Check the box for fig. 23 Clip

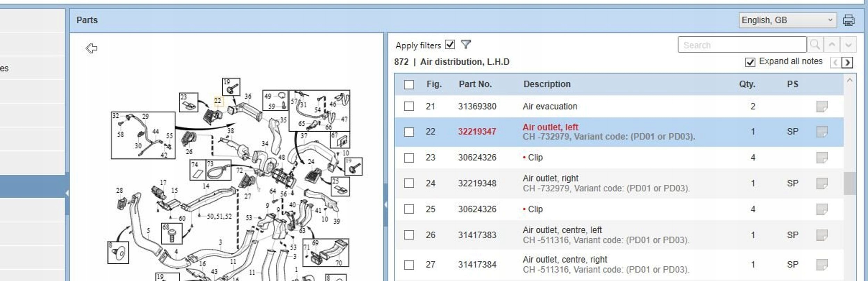[x=409, y=158]
